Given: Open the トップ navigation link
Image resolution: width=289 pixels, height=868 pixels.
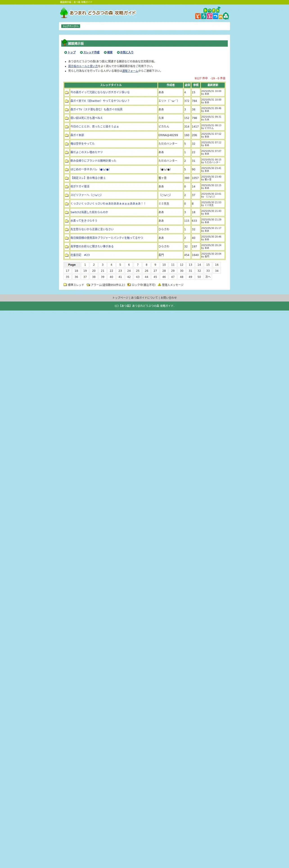Looking at the screenshot, I should click(72, 53).
